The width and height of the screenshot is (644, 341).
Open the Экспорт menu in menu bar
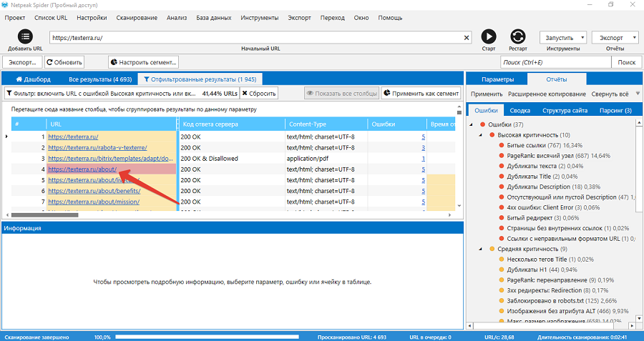tap(299, 18)
